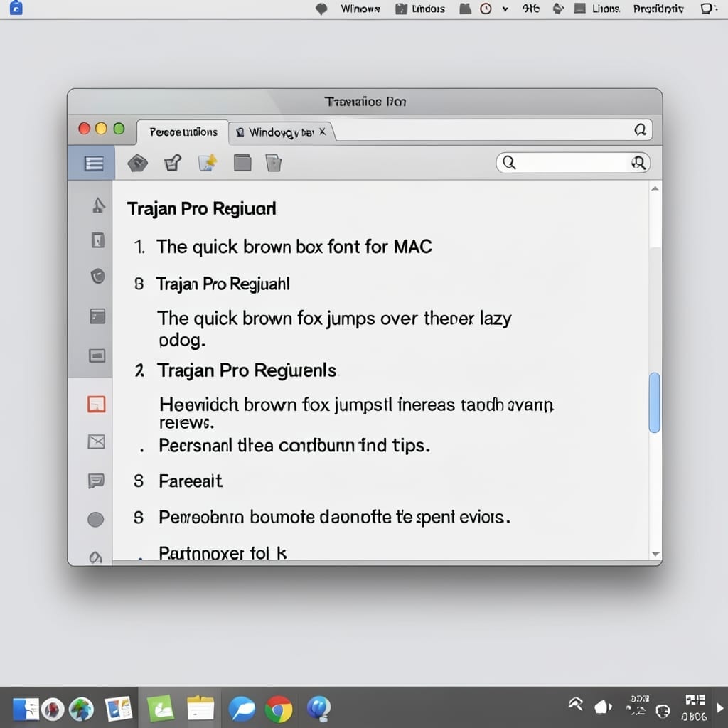728x728 pixels.
Task: Click the edit pencil-box toolbar icon
Action: point(173,163)
